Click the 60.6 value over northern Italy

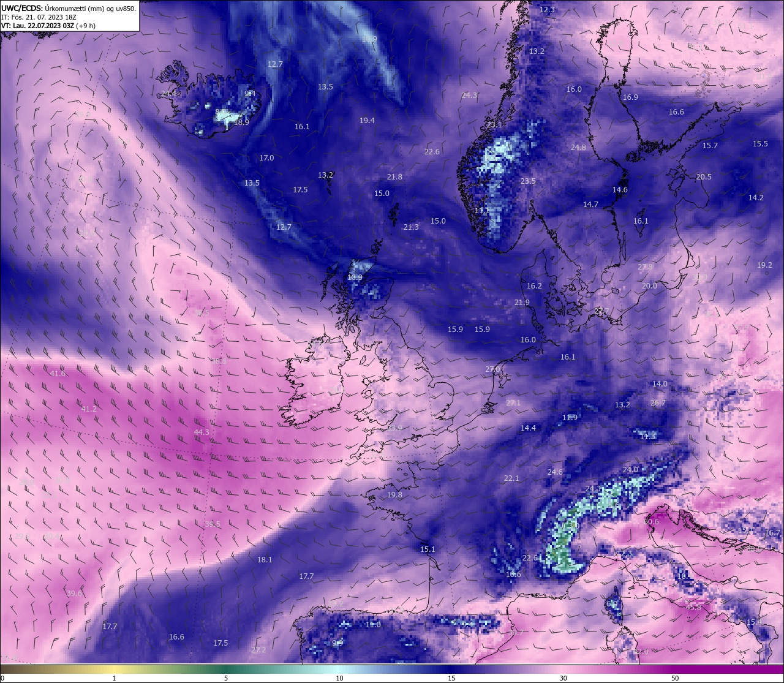coord(651,521)
